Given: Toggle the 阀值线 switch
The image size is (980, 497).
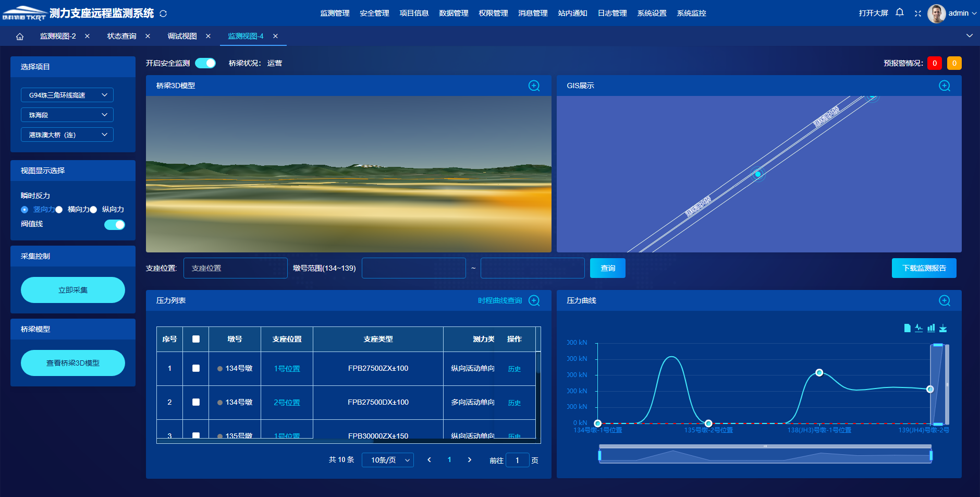Looking at the screenshot, I should [x=115, y=225].
